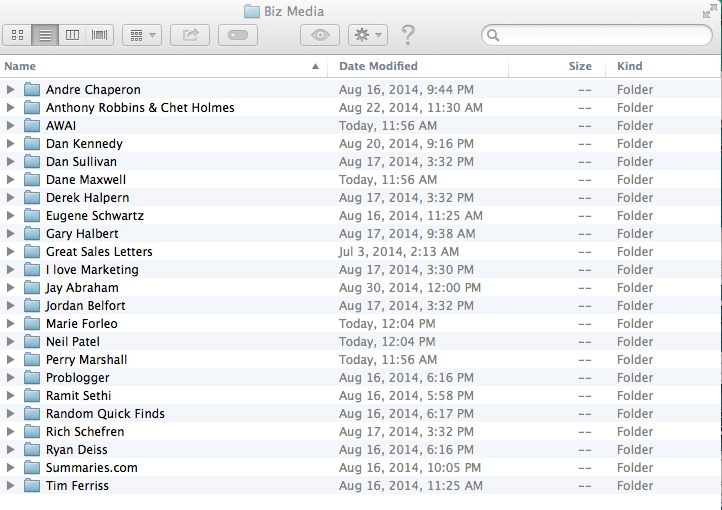Screen dimensions: 722x510
Task: Switch to Cover Flow view
Action: (x=99, y=35)
